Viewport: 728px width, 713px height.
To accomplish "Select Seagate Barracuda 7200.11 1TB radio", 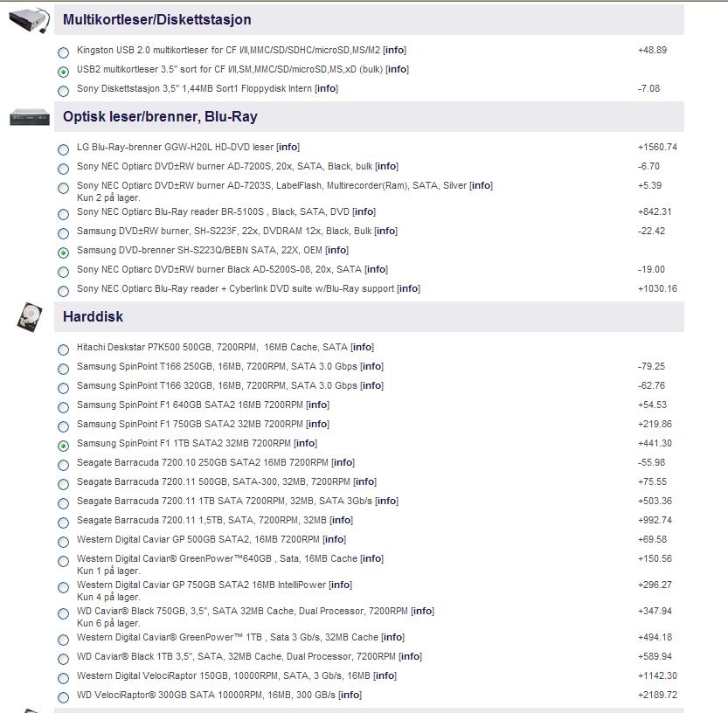I will click(63, 503).
